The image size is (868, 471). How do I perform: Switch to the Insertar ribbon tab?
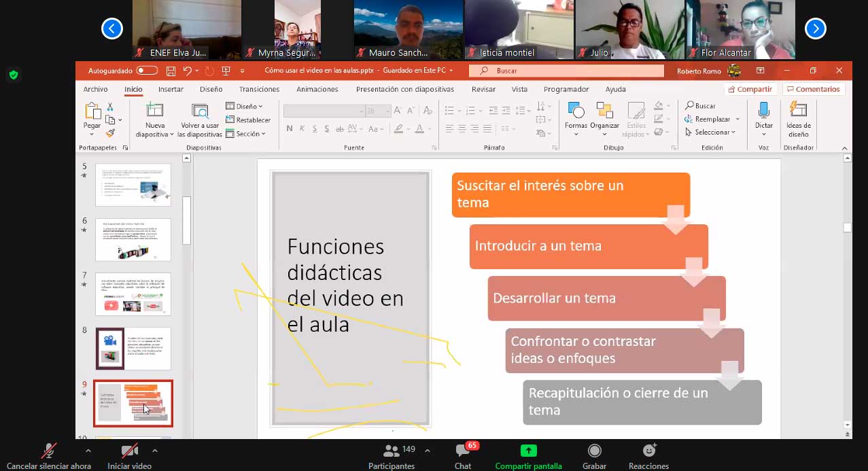[x=171, y=89]
